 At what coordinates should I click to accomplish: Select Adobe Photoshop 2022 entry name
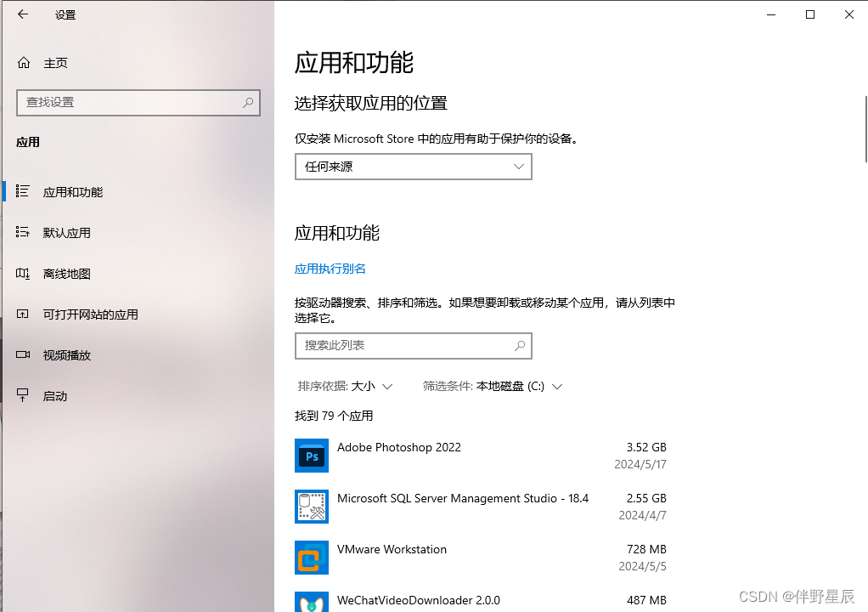[399, 447]
